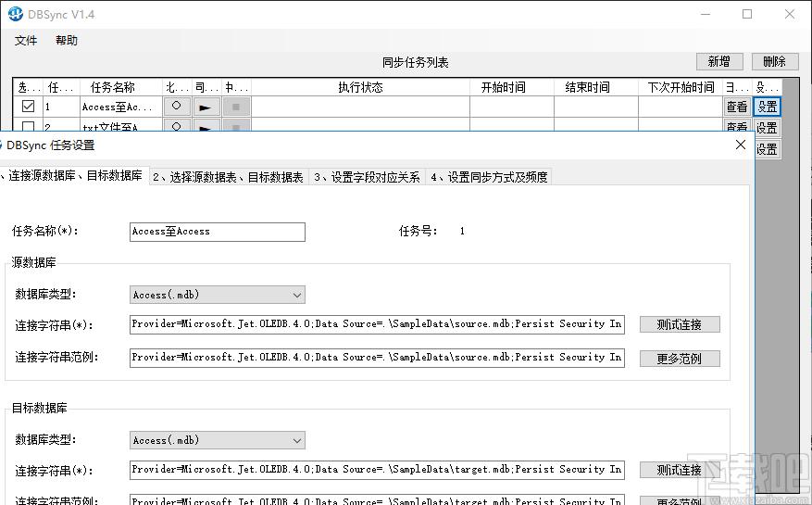The image size is (812, 505).
Task: Click the 新增 button
Action: 719,61
